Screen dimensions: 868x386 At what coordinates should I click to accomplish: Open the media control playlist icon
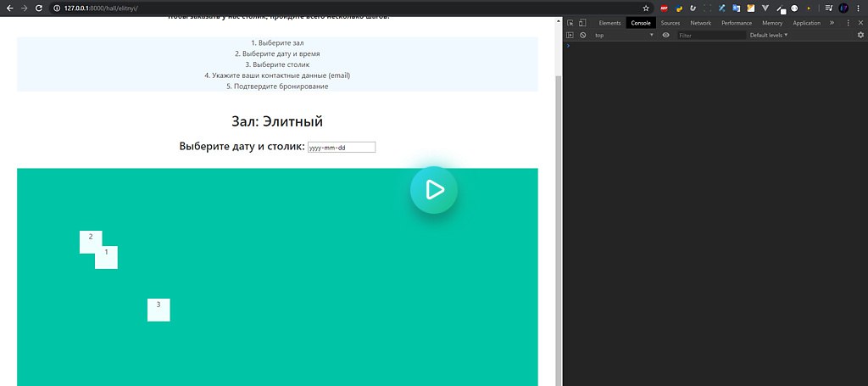click(828, 8)
